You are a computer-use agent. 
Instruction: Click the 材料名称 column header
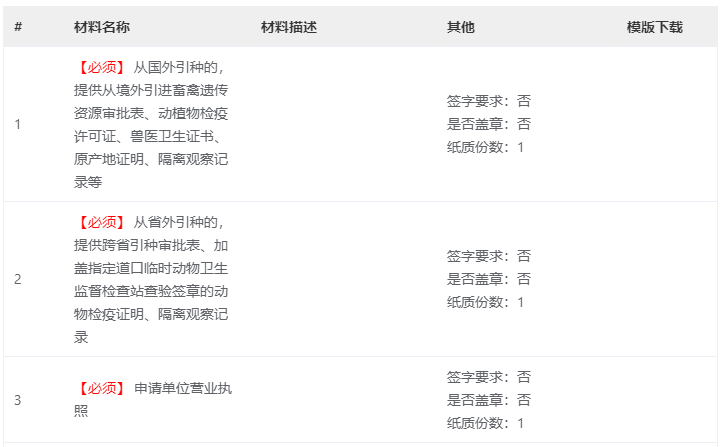102,27
